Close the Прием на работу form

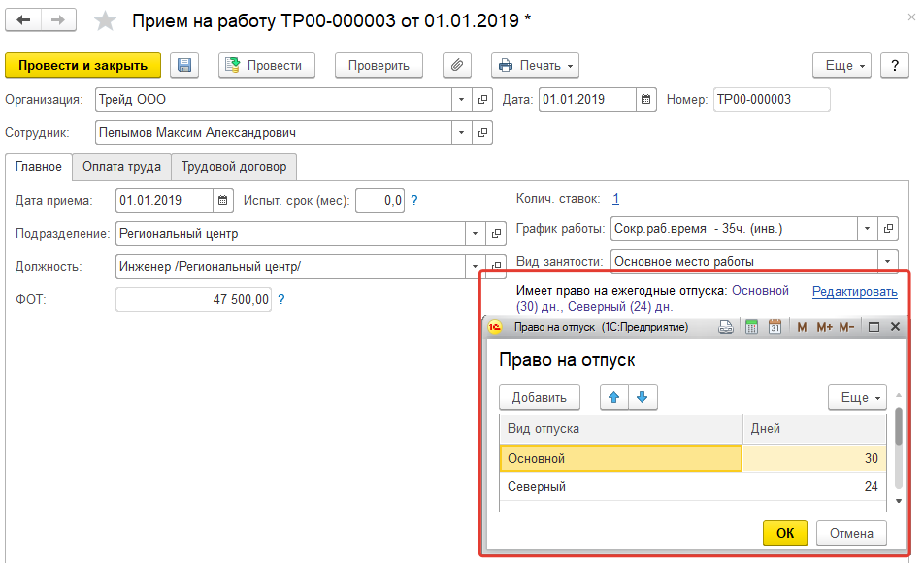coord(911,17)
